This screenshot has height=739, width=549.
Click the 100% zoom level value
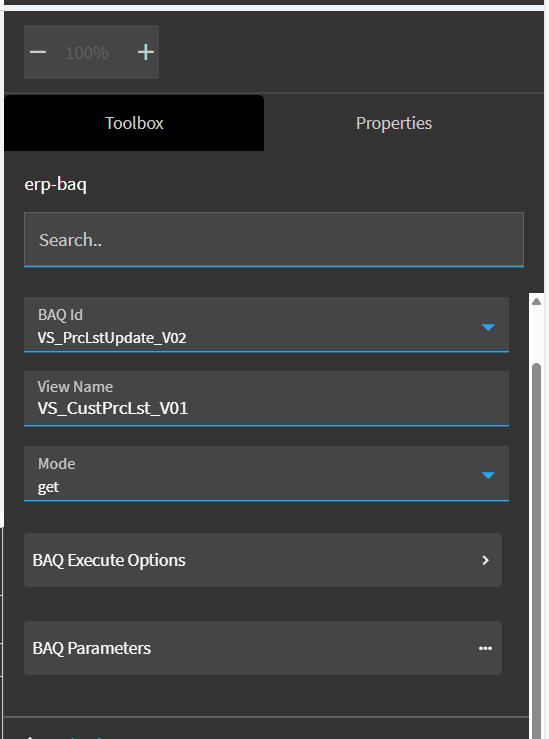click(x=87, y=53)
